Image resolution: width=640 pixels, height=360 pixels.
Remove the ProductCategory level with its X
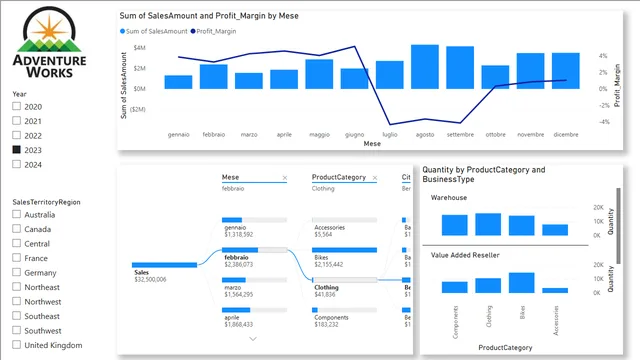coord(375,178)
